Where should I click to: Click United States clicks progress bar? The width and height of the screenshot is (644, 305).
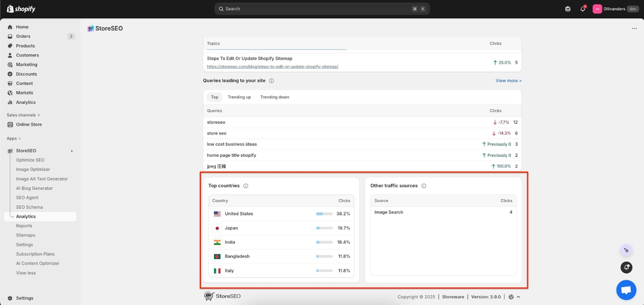point(324,214)
